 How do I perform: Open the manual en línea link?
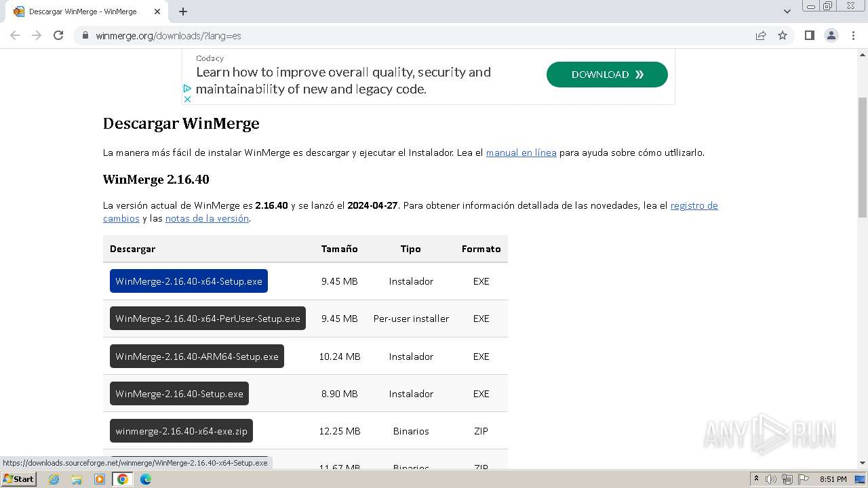521,152
